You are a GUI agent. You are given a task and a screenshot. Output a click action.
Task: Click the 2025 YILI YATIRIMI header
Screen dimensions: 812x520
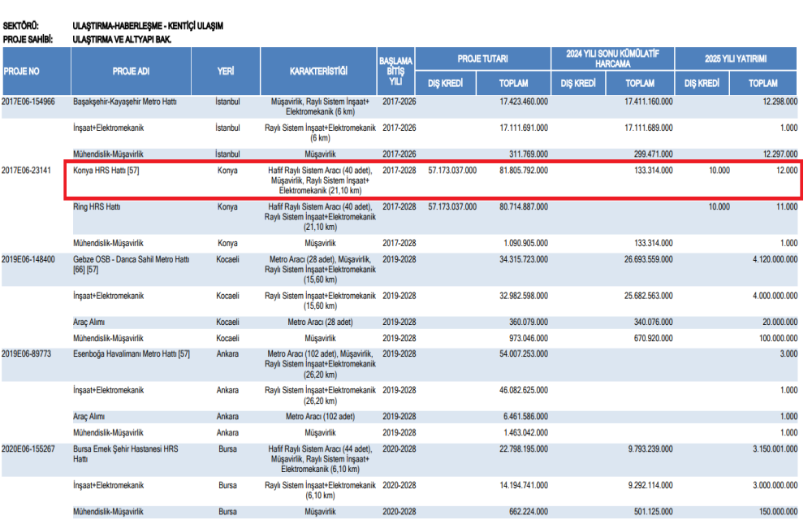pyautogui.click(x=737, y=59)
